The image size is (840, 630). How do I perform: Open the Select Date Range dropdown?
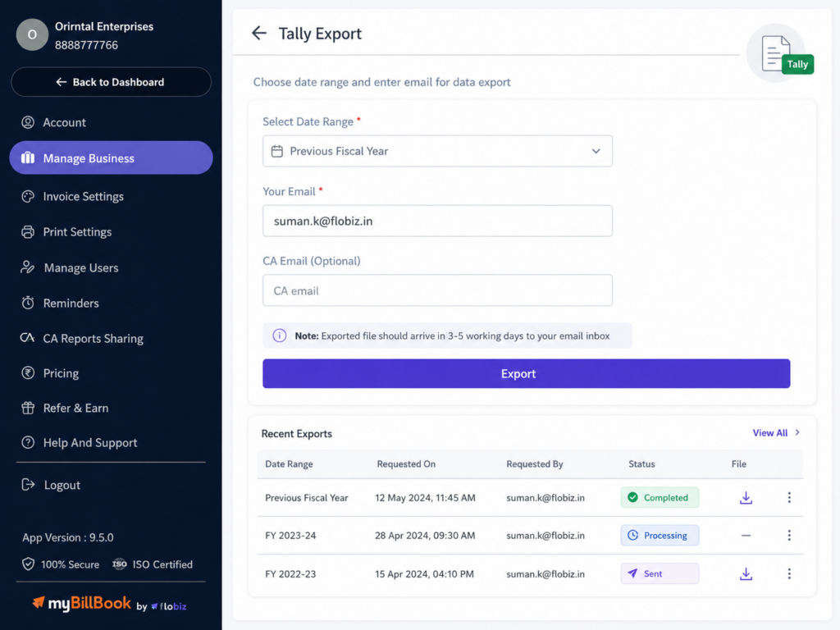(437, 151)
